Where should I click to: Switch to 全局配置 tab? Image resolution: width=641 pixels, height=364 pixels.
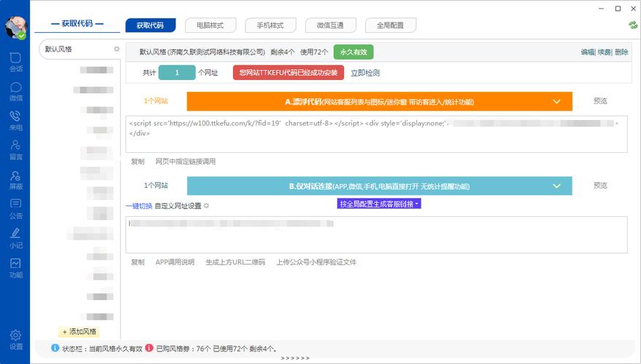tap(390, 25)
